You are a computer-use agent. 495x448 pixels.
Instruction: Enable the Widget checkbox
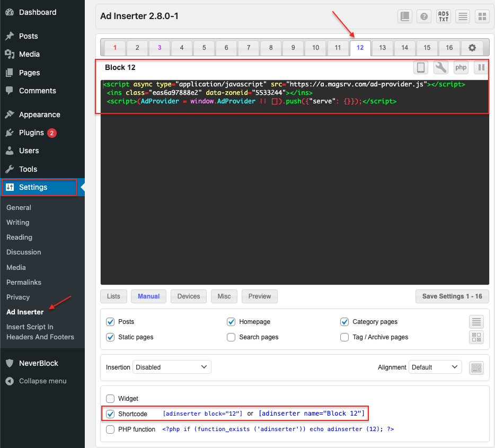pyautogui.click(x=110, y=398)
